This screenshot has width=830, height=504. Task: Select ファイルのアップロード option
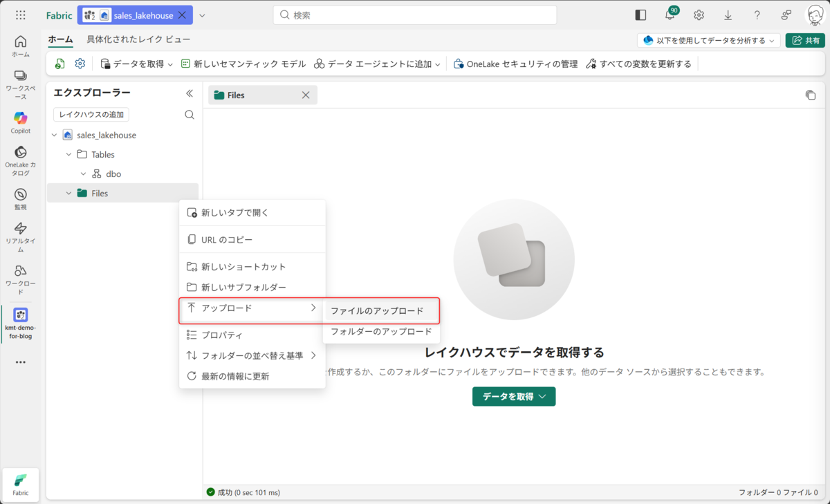[x=381, y=311]
